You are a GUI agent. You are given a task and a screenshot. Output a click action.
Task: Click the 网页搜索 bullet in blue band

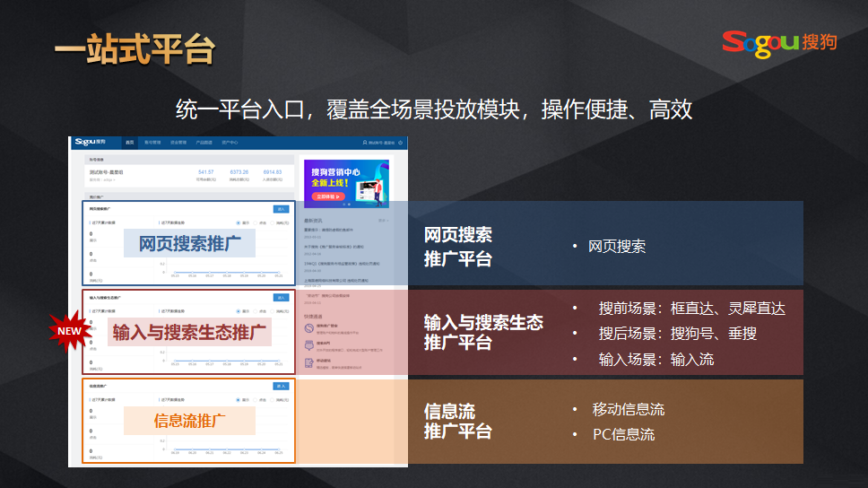click(x=616, y=247)
